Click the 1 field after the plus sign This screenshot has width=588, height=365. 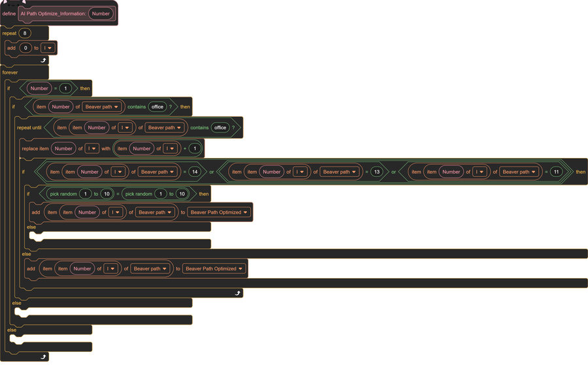[195, 148]
